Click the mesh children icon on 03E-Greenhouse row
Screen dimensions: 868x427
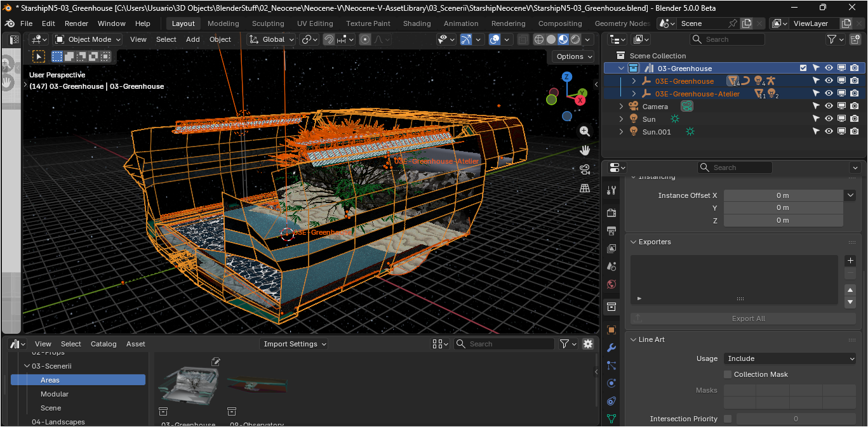pyautogui.click(x=733, y=81)
